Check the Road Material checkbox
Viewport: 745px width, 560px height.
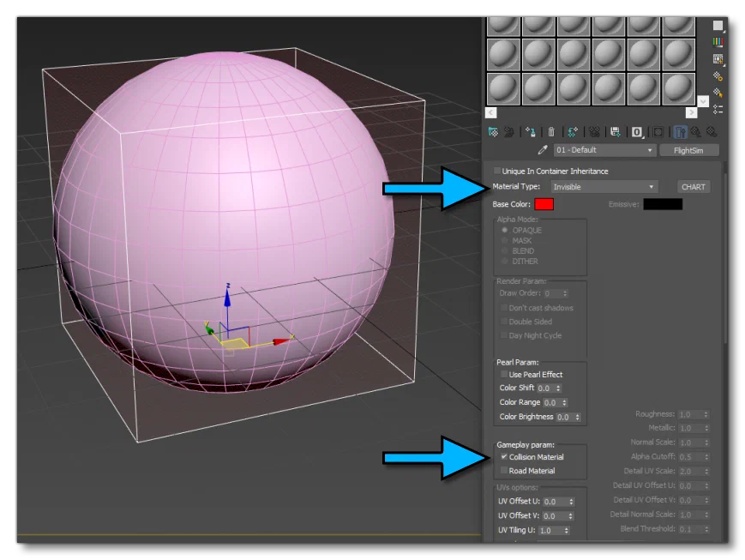[x=504, y=470]
